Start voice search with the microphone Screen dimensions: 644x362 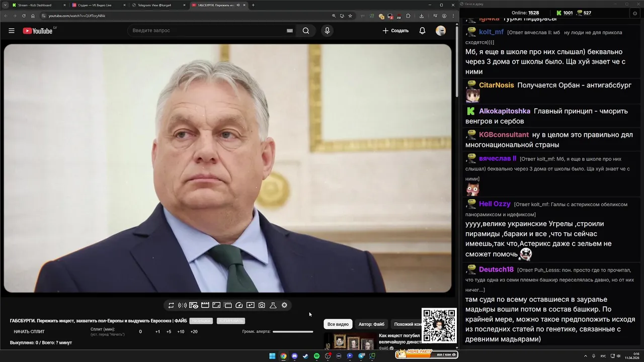328,31
